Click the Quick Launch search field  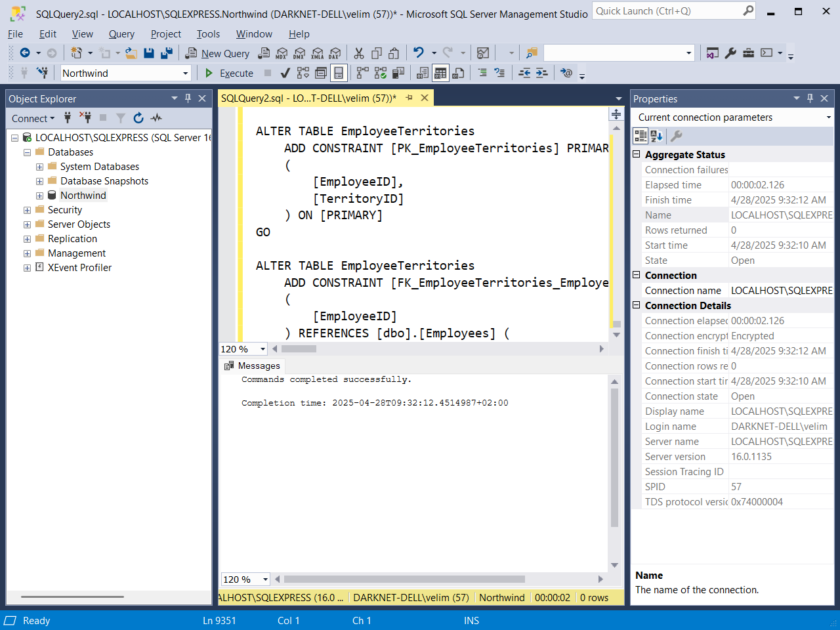pyautogui.click(x=666, y=11)
